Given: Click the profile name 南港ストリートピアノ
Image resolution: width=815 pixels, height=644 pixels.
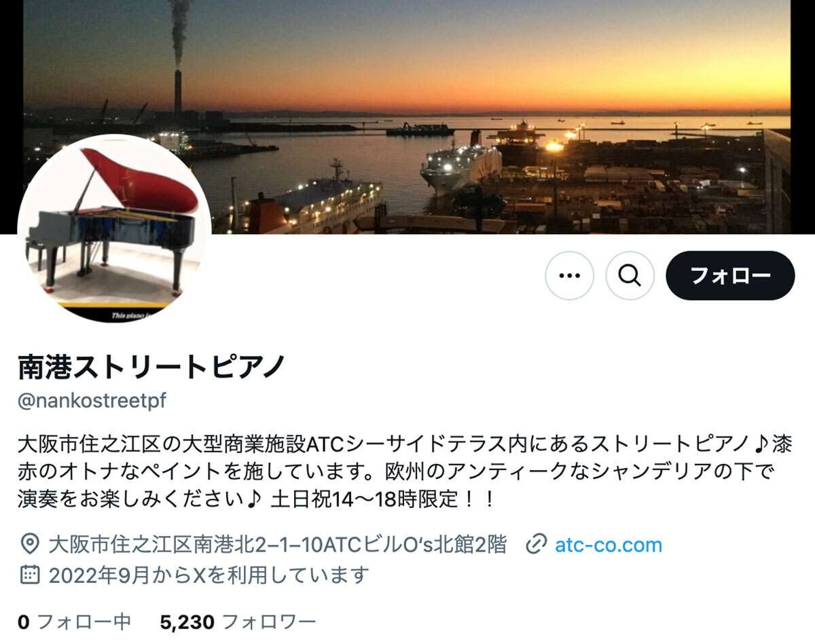Looking at the screenshot, I should point(151,367).
